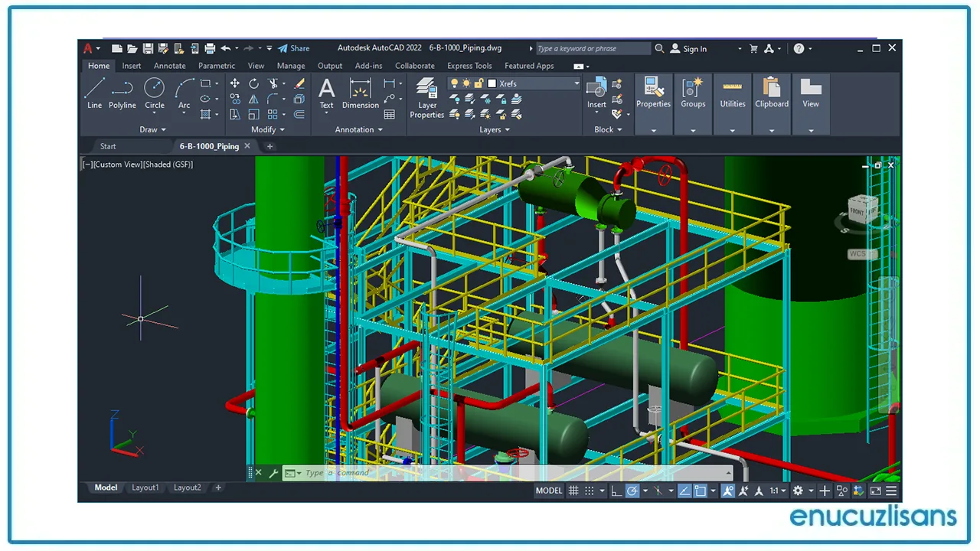Expand the Modify panel
The width and height of the screenshot is (980, 551).
tap(268, 129)
